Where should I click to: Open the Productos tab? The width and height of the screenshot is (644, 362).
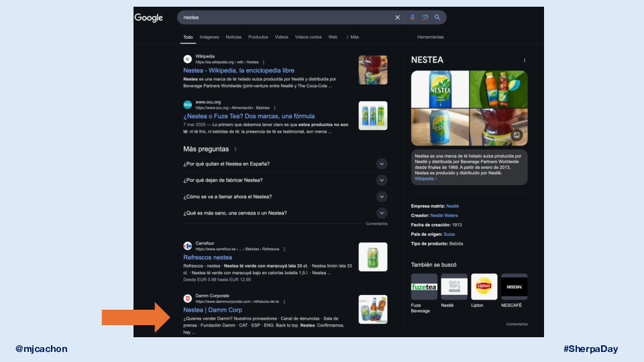coord(258,37)
